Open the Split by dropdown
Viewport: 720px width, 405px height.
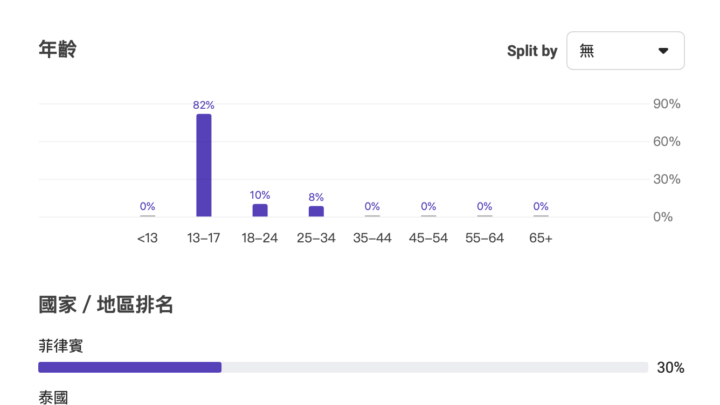(625, 51)
